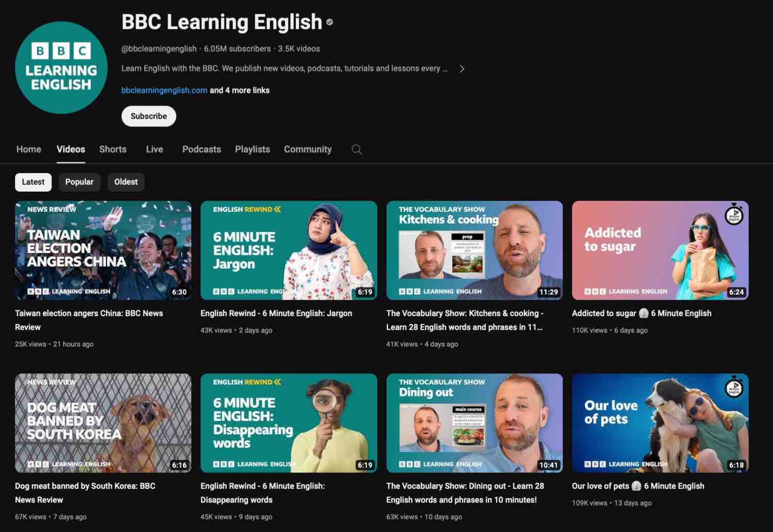Switch to the Playlists tab
The width and height of the screenshot is (773, 532).
pos(253,149)
